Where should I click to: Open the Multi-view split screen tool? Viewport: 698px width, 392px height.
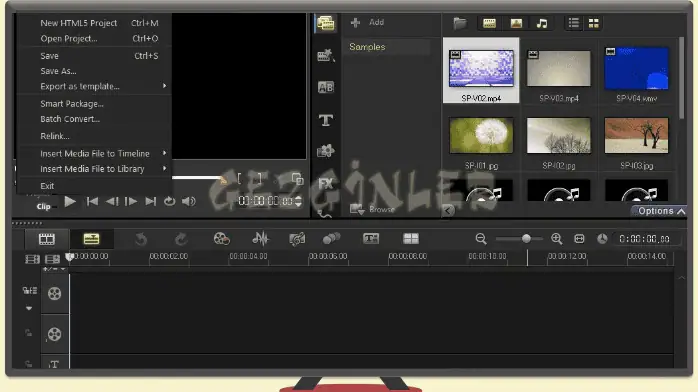[410, 239]
